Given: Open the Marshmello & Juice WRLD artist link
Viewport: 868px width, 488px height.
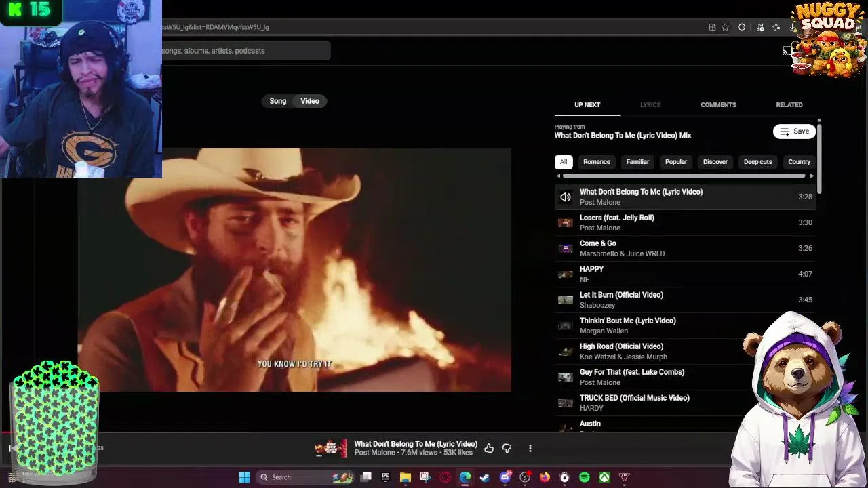Looking at the screenshot, I should (x=622, y=253).
